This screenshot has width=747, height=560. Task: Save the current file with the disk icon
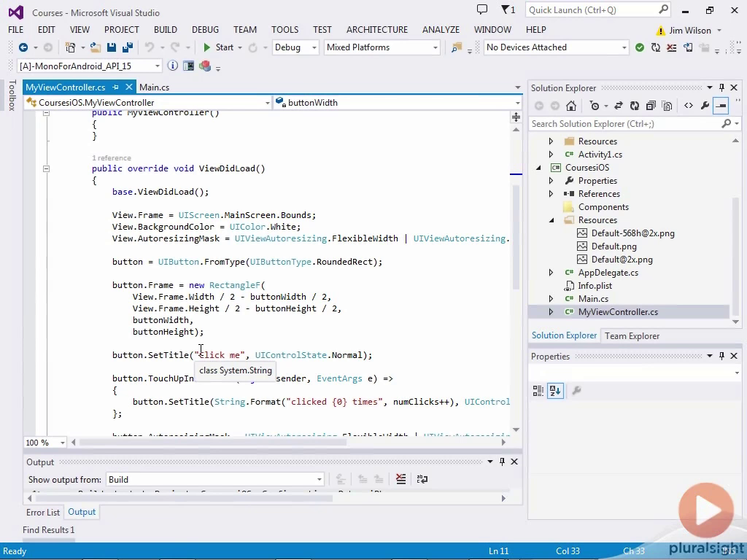[112, 47]
